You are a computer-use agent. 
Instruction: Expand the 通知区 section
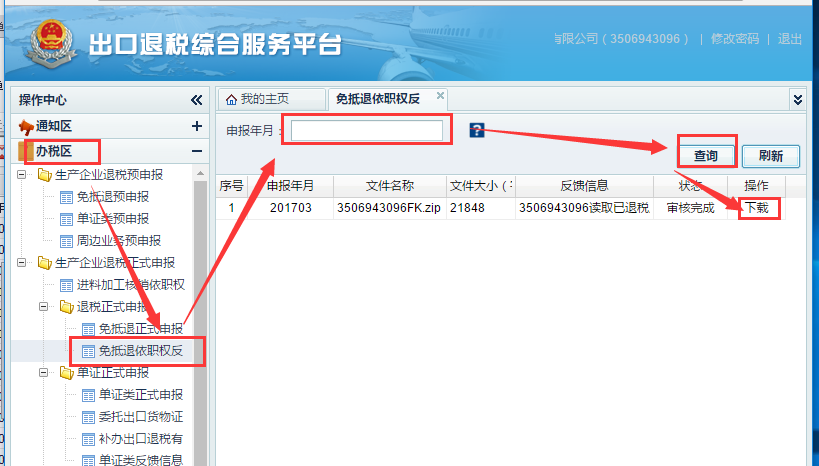tap(196, 126)
